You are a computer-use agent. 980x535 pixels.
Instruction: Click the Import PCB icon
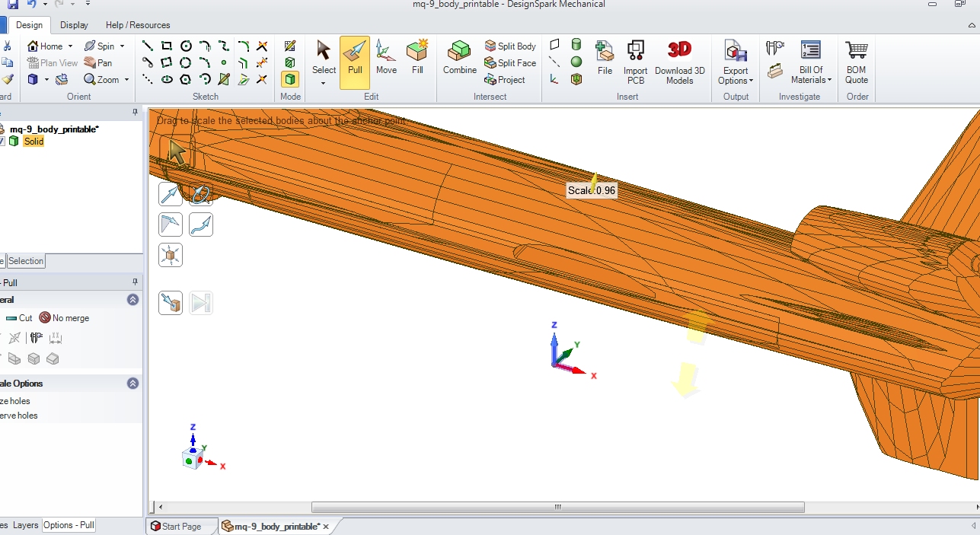pos(635,59)
